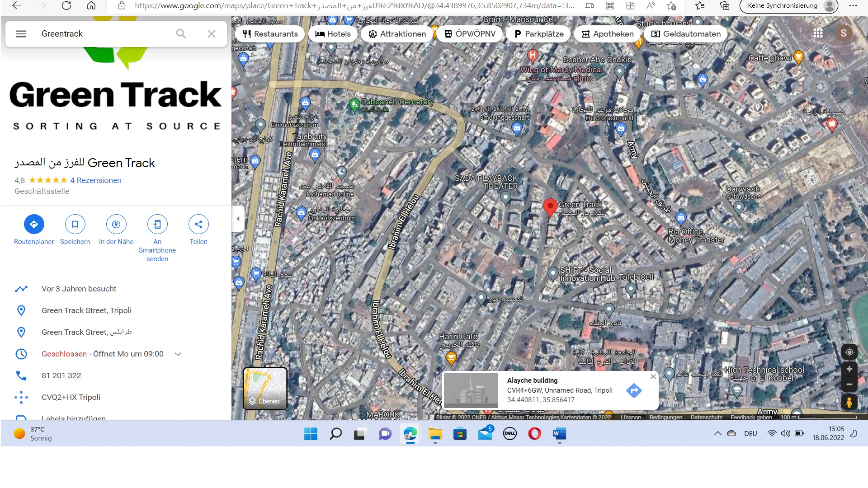Activate the Street View pegman
Screen dimensions: 868x488
pyautogui.click(x=849, y=402)
